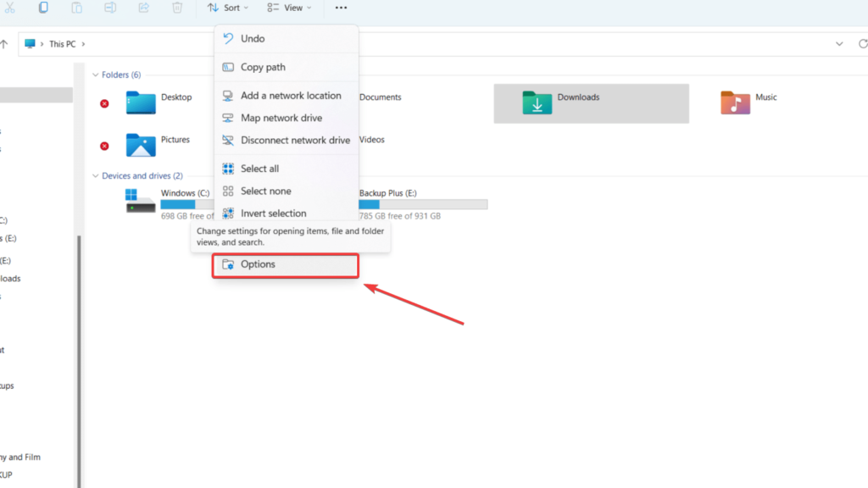Image resolution: width=868 pixels, height=488 pixels.
Task: Select the Rename icon in the toolbar
Action: pos(108,8)
